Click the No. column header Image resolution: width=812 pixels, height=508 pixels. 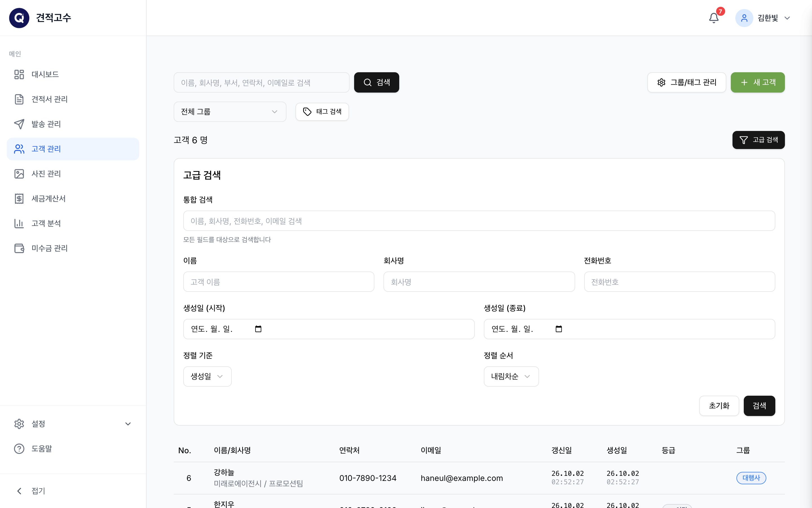(x=185, y=450)
